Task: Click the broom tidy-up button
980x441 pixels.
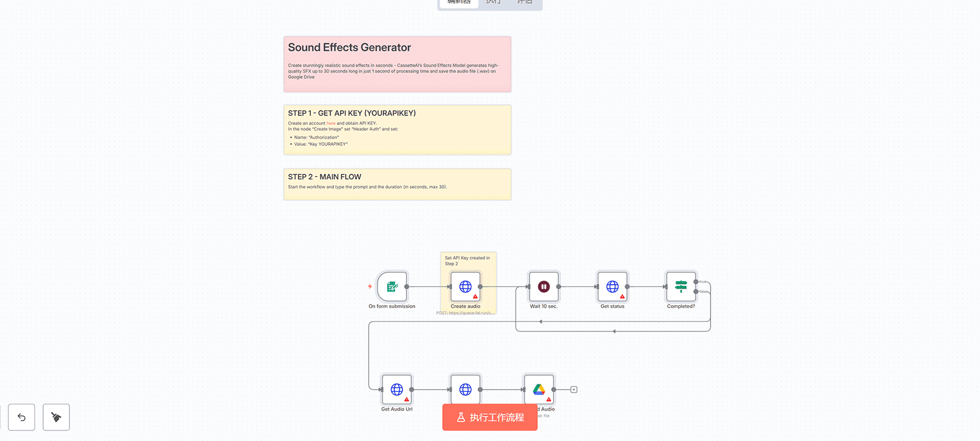Action: pos(56,417)
